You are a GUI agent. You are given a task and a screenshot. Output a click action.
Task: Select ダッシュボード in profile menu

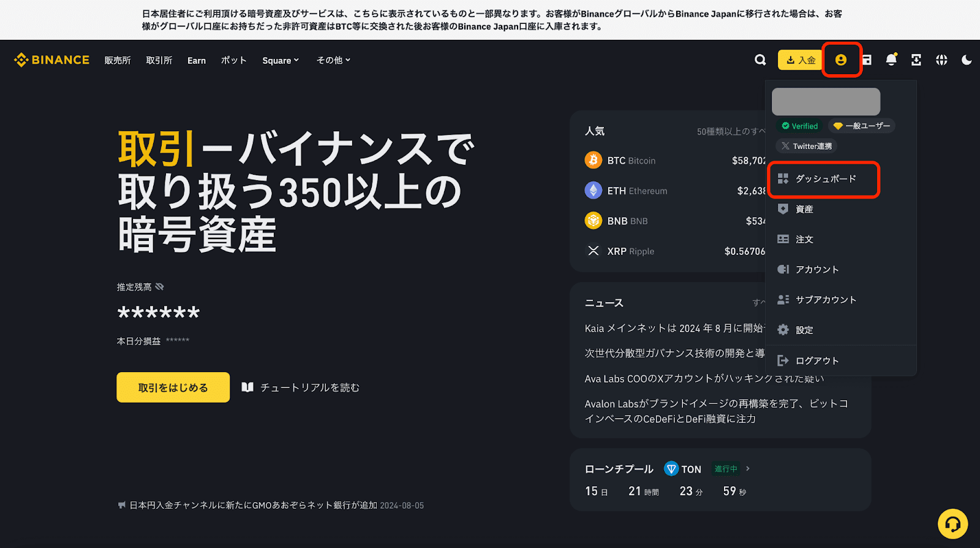point(824,179)
